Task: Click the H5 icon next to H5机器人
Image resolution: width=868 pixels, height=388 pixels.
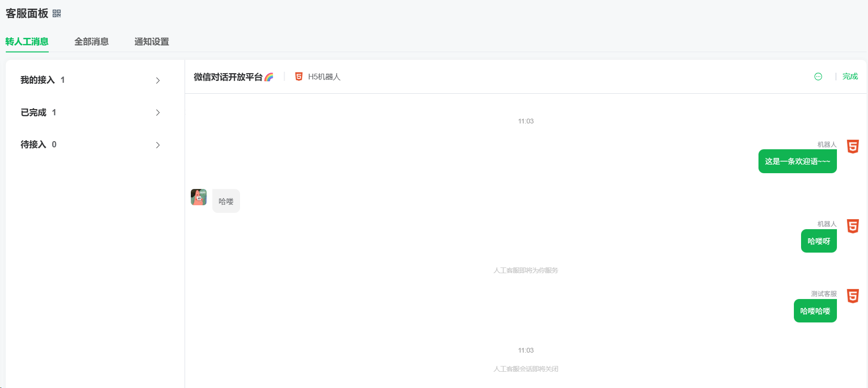Action: (x=299, y=77)
